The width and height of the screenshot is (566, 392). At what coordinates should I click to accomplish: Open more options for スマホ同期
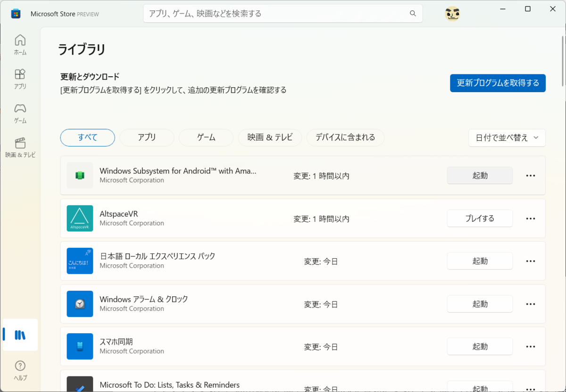click(x=531, y=347)
